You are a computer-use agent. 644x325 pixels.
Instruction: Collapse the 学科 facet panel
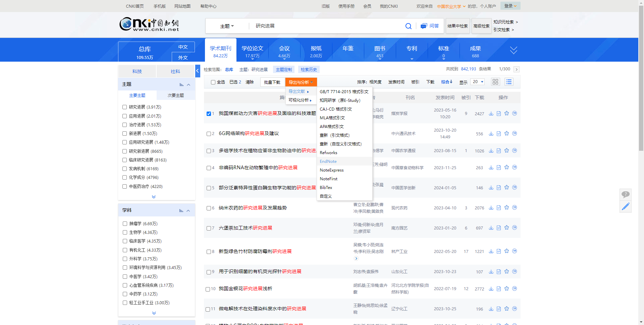pyautogui.click(x=188, y=211)
